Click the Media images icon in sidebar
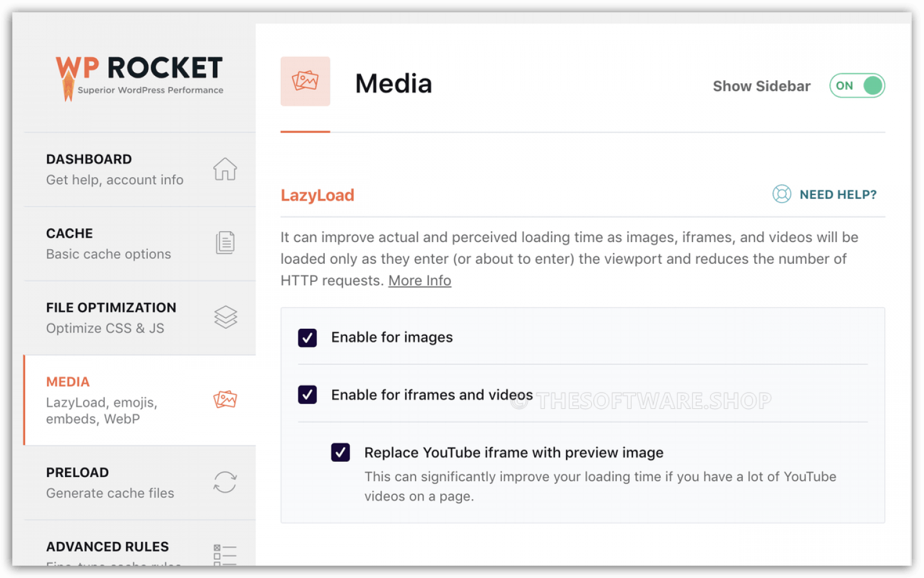The image size is (924, 578). point(225,399)
